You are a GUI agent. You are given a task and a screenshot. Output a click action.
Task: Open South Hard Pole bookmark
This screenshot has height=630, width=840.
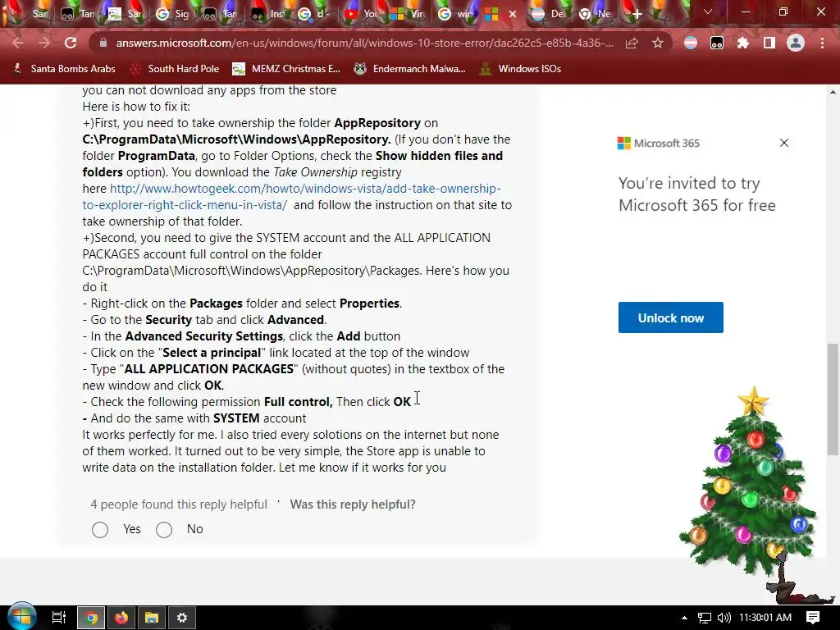175,69
